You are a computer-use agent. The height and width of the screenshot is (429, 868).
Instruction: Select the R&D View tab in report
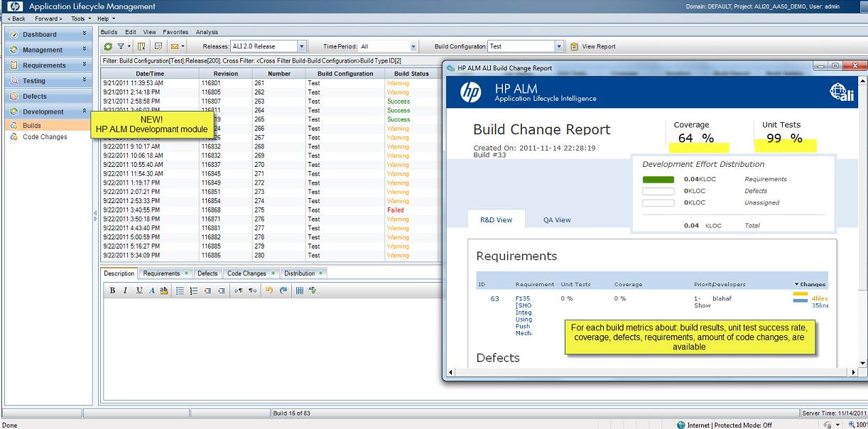tap(497, 220)
